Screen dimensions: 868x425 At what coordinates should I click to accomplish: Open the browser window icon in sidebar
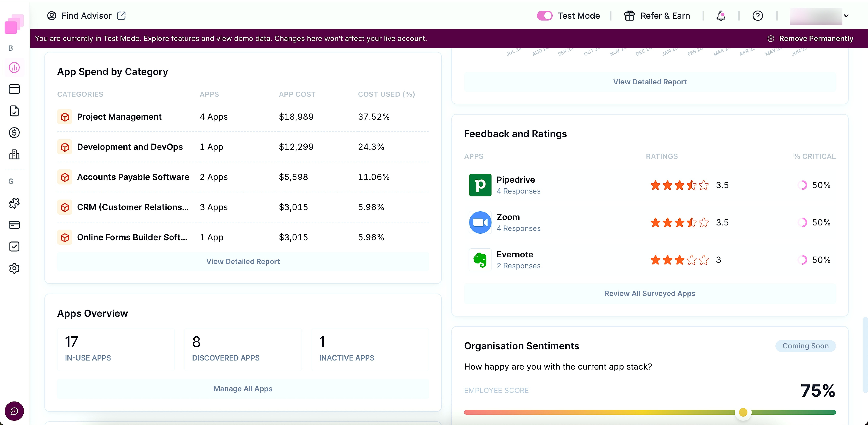[x=14, y=89]
